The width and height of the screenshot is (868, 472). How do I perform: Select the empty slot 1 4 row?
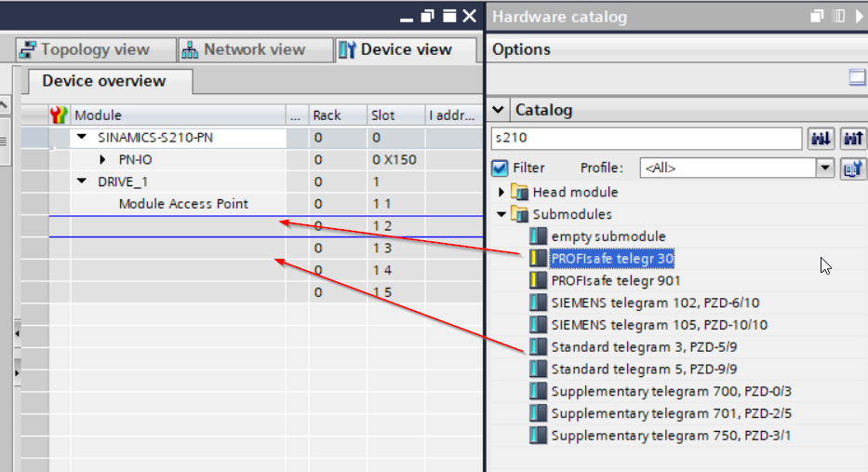click(x=266, y=270)
